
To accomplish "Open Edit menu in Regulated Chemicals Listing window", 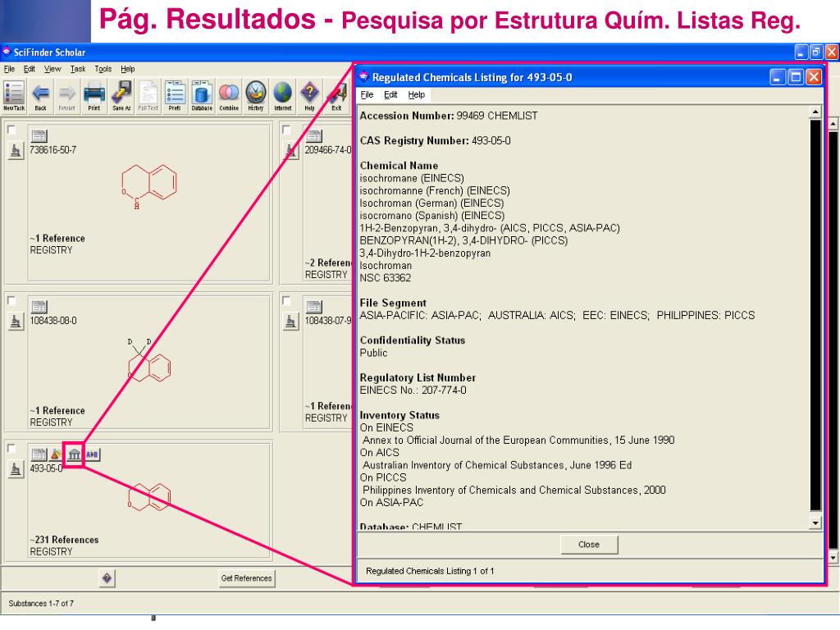I will (390, 95).
